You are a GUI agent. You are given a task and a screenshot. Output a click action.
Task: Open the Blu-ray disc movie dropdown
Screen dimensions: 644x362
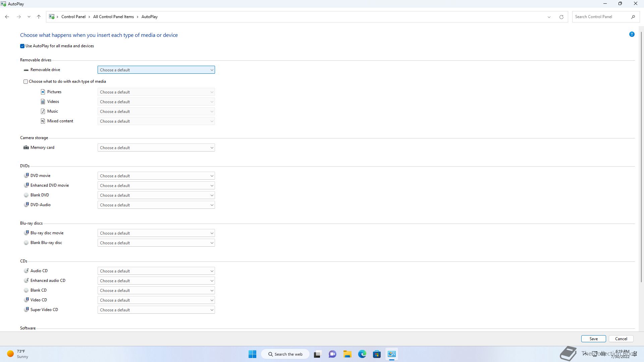coord(156,233)
